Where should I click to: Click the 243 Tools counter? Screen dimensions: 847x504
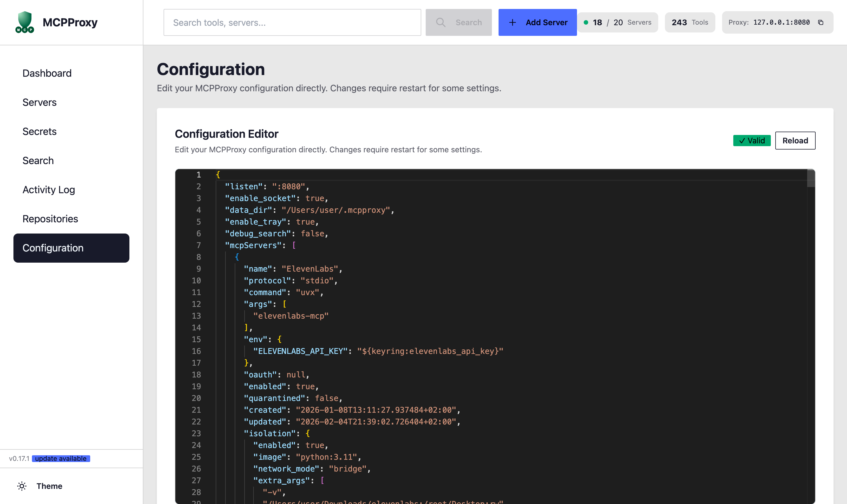(x=690, y=22)
